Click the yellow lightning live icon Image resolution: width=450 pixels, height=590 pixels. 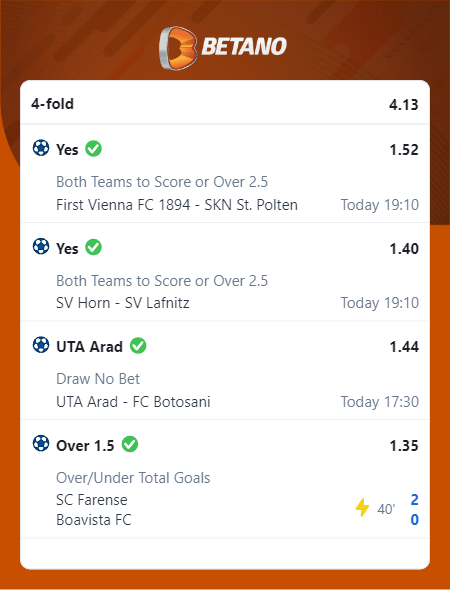tap(362, 508)
